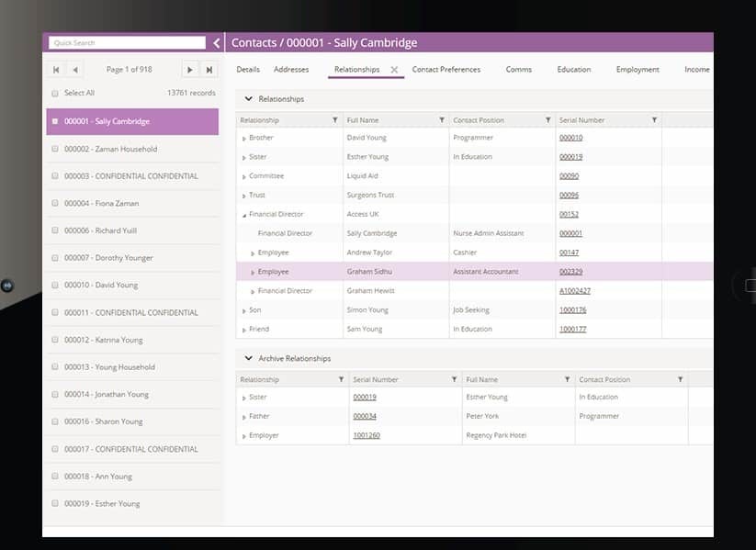Viewport: 756px width, 550px height.
Task: Jump to the last page of records
Action: click(x=209, y=70)
